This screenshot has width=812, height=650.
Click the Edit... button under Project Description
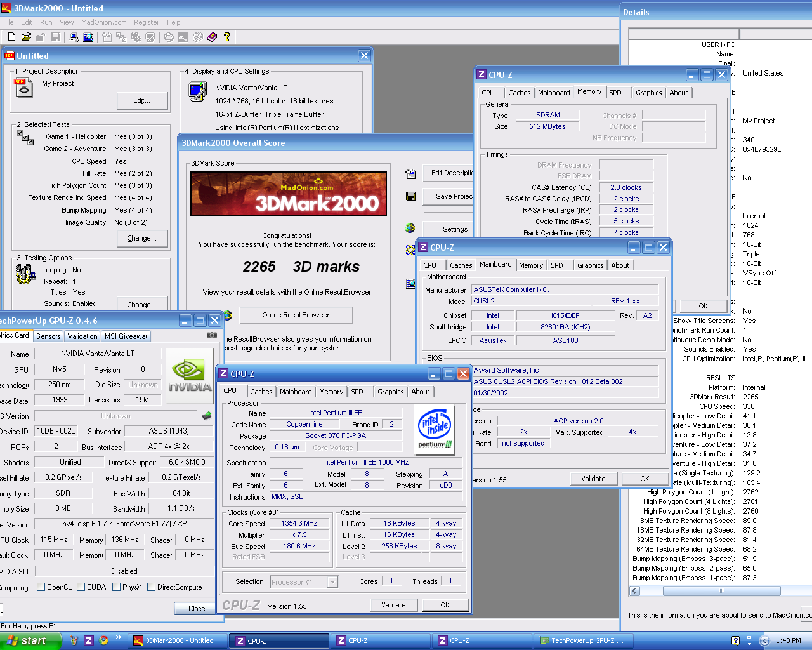tap(142, 100)
